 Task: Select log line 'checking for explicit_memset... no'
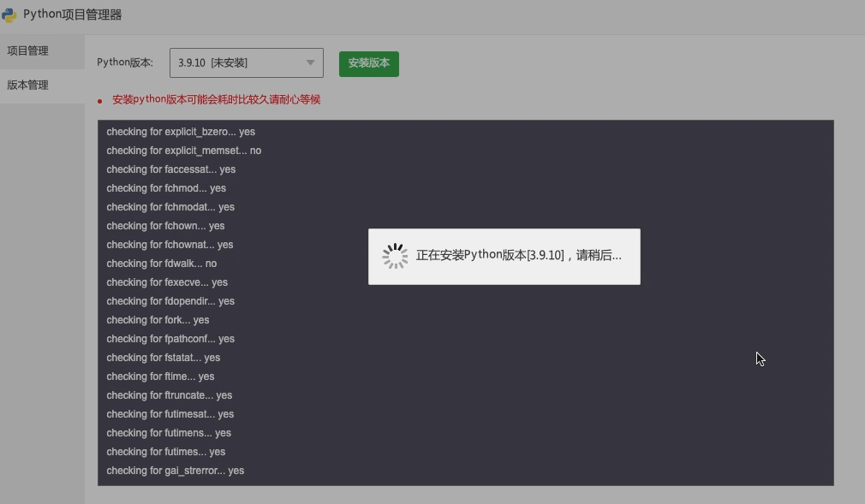[183, 151]
